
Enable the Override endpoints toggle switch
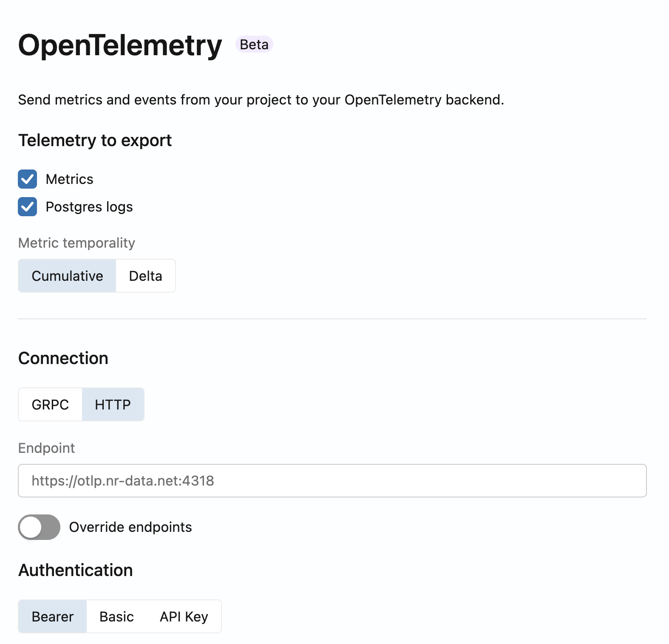point(39,527)
